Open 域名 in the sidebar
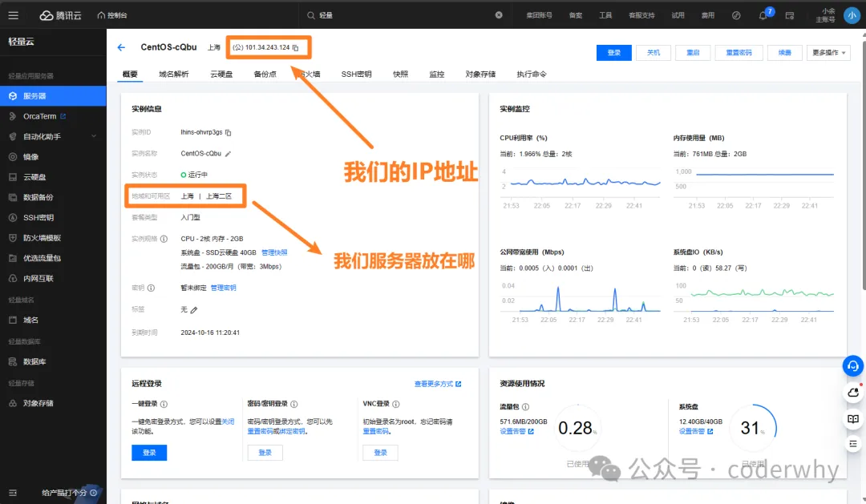Screen dimensions: 866x504 pos(53,321)
